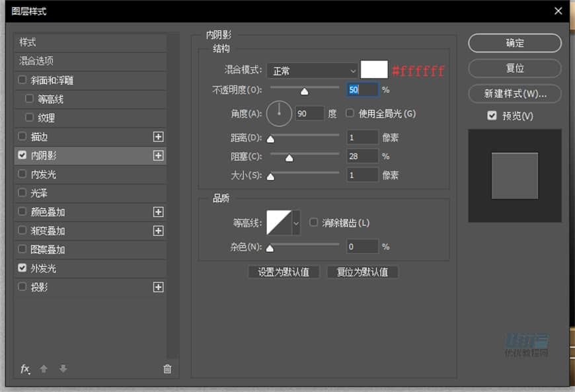Click the down arrow to move effect down
Image resolution: width=575 pixels, height=392 pixels.
pyautogui.click(x=63, y=369)
